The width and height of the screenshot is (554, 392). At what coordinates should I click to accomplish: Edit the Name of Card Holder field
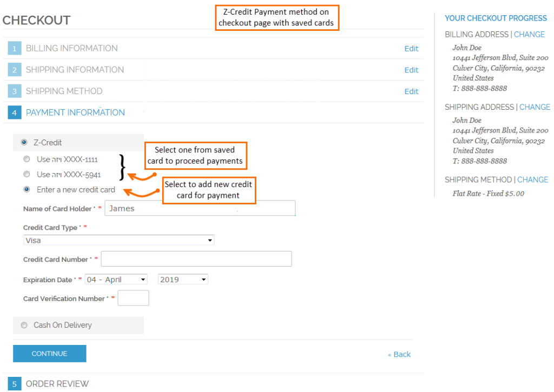tap(200, 208)
